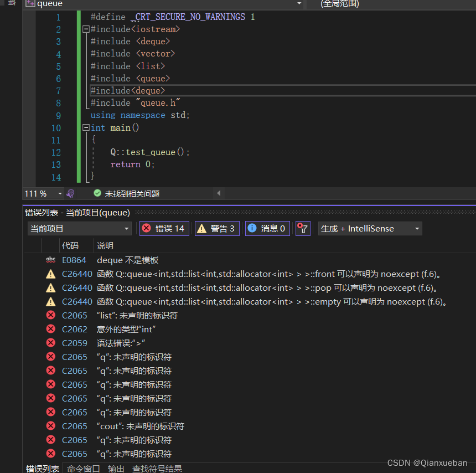Click error icon on the C2059 syntax error row
476x473 pixels.
tap(51, 343)
